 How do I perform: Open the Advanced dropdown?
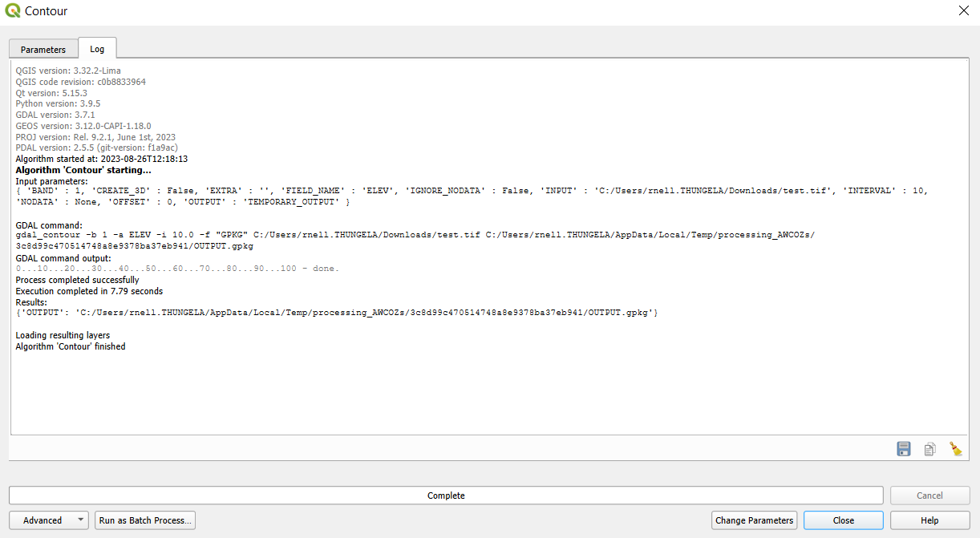[x=48, y=520]
